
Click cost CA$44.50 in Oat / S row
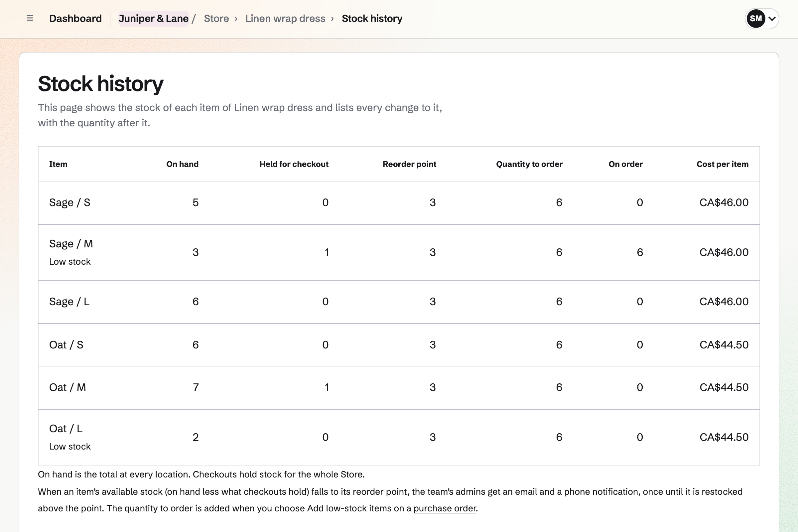click(x=724, y=345)
